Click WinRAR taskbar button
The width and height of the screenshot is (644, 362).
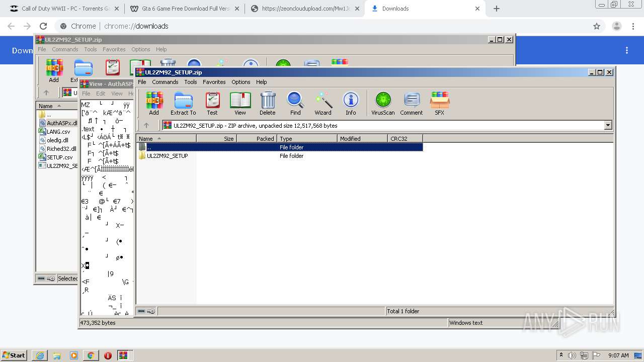(x=123, y=355)
